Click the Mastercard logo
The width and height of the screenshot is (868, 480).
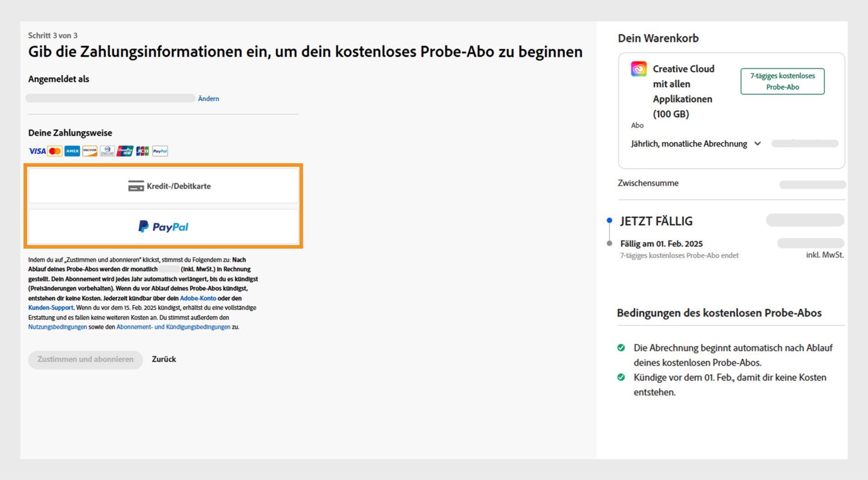click(55, 151)
